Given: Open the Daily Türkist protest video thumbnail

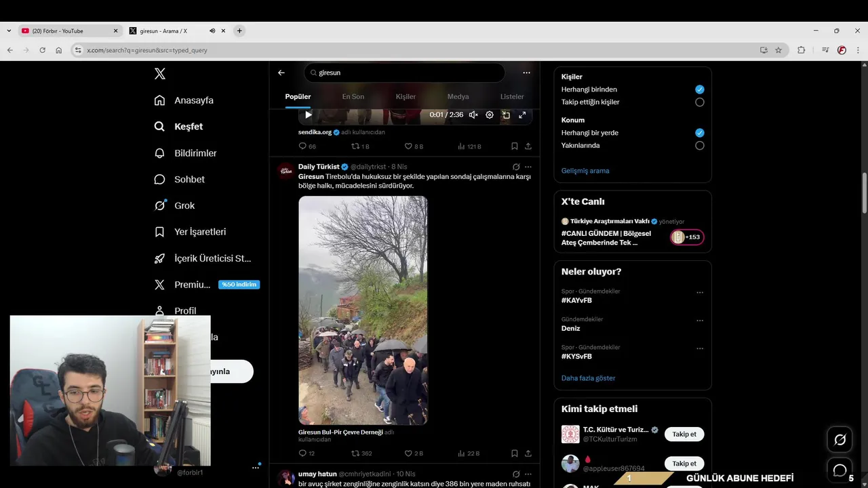Looking at the screenshot, I should (363, 310).
